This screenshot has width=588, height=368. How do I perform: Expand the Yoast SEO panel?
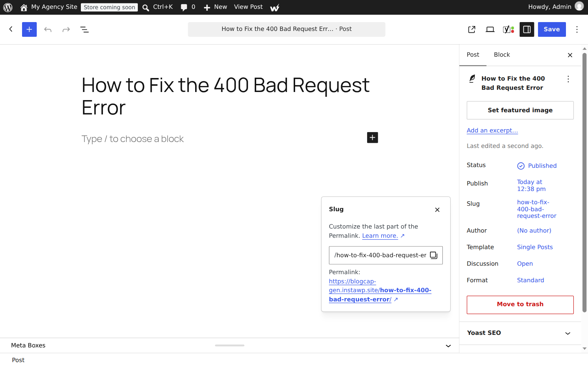click(x=520, y=333)
